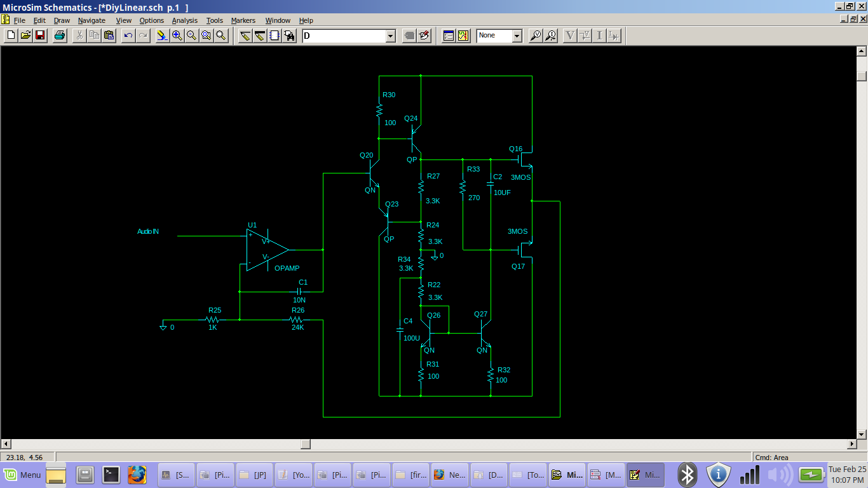The height and width of the screenshot is (488, 868).
Task: Place a Voltage Level marker icon
Action: pyautogui.click(x=536, y=36)
